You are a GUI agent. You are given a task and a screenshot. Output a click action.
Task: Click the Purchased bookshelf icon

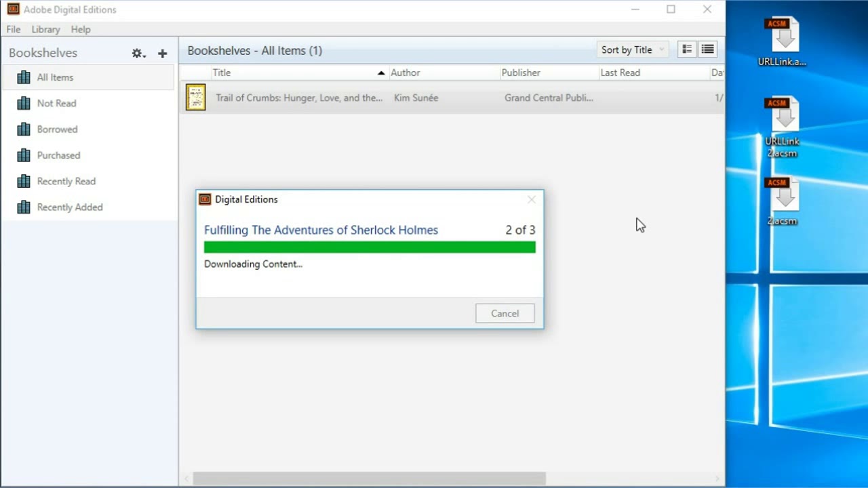pos(24,155)
